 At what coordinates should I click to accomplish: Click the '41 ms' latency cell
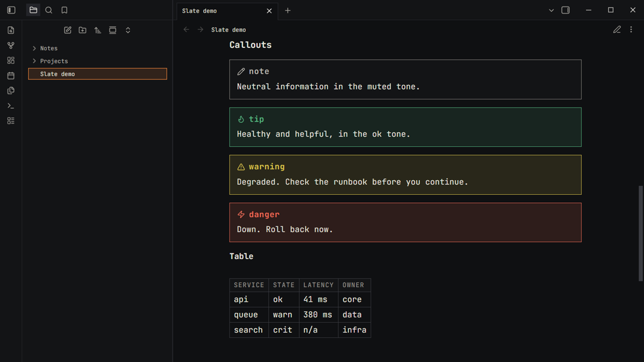[x=318, y=299]
